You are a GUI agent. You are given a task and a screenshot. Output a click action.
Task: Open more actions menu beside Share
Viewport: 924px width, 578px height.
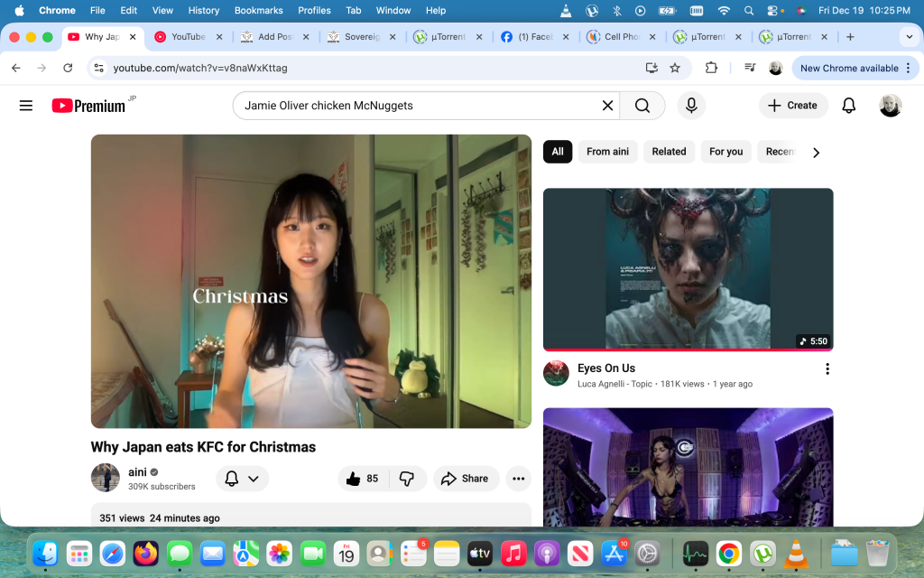[518, 479]
